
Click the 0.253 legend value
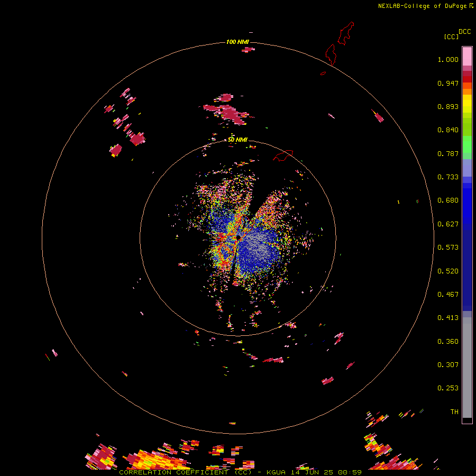tap(448, 388)
